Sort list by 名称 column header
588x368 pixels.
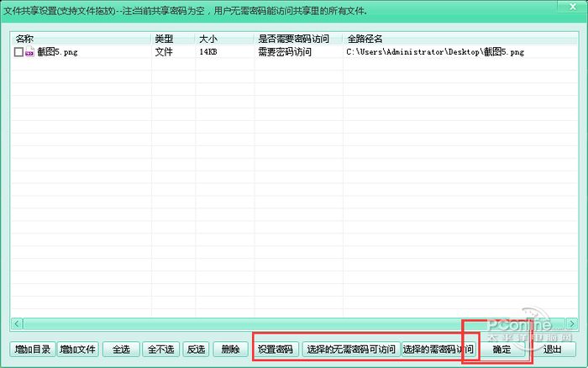pos(81,39)
